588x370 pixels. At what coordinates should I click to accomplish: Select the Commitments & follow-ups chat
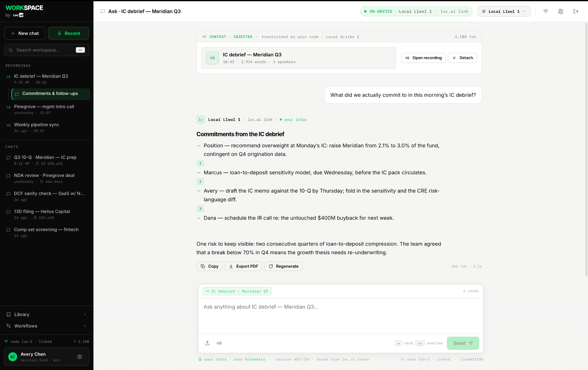coord(51,94)
